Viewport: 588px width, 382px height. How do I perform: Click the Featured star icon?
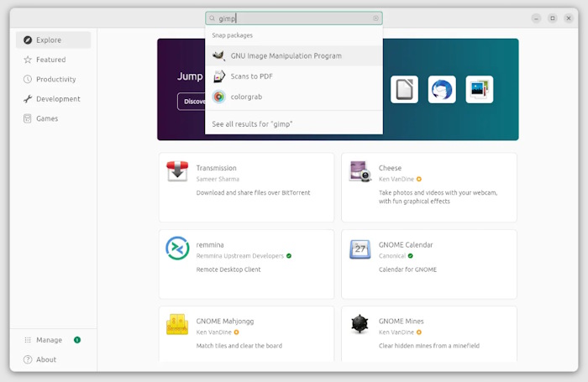pyautogui.click(x=28, y=60)
